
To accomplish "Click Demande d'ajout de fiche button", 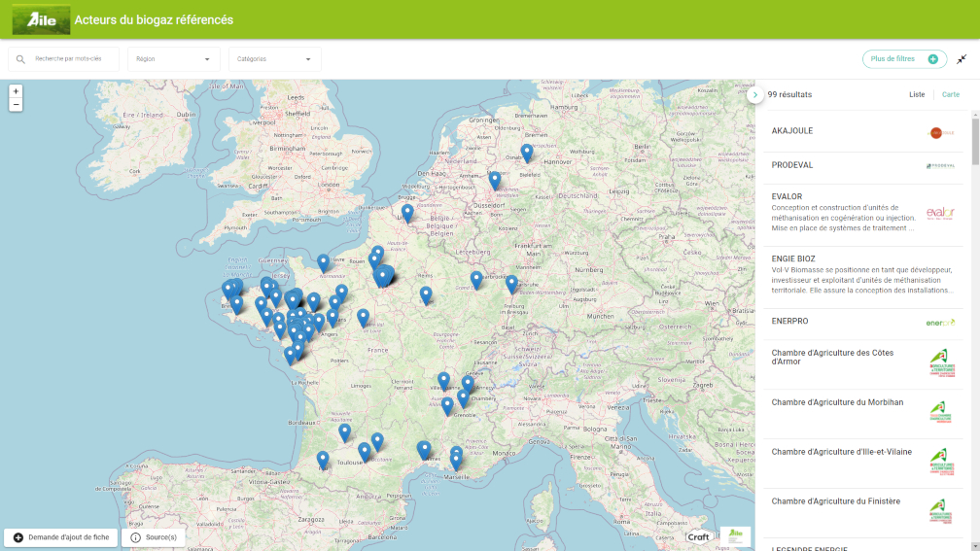I will [61, 537].
